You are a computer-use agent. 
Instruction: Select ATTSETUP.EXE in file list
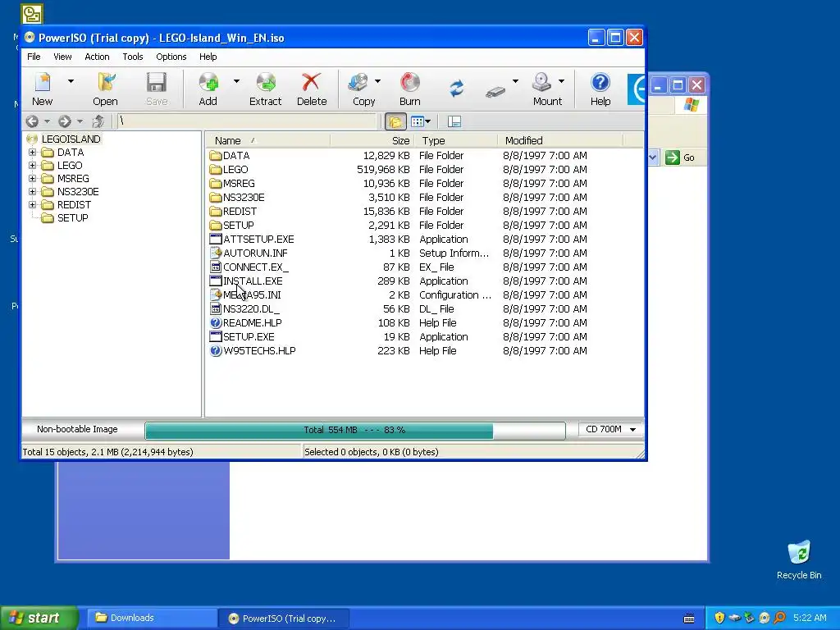tap(258, 240)
